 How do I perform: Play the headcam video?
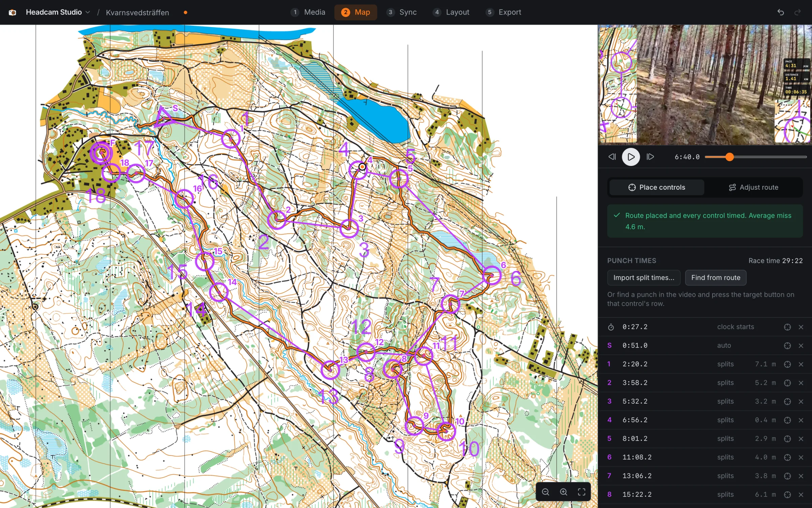click(x=631, y=157)
